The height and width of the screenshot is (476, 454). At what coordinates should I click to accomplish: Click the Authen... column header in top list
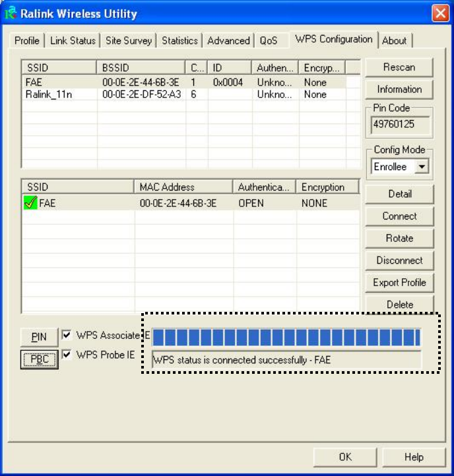(275, 67)
